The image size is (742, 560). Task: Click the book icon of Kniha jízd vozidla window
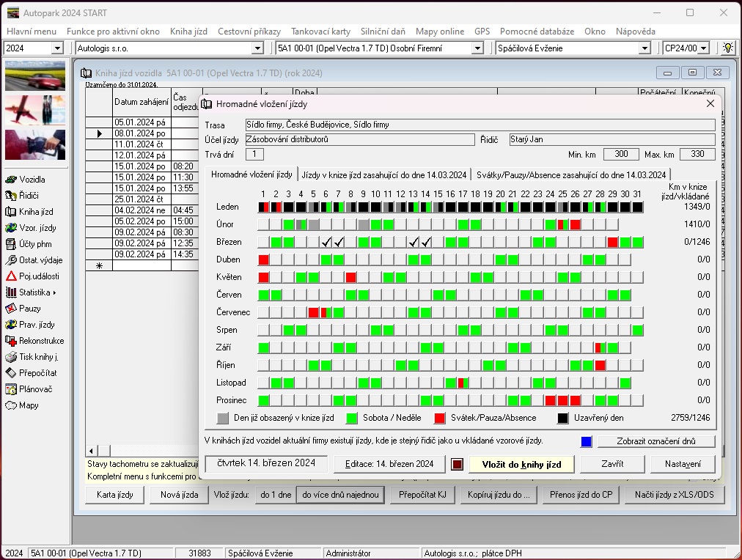tap(86, 73)
